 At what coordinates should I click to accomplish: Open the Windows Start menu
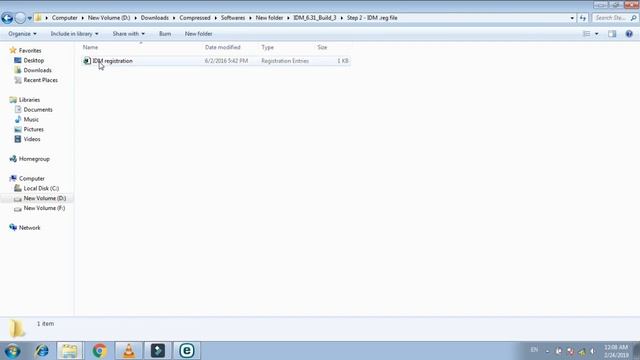click(x=12, y=351)
